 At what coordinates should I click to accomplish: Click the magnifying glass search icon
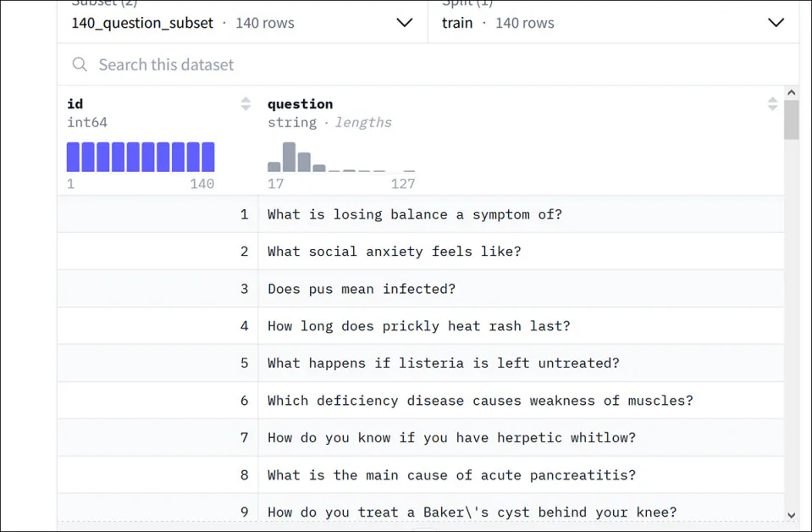80,64
